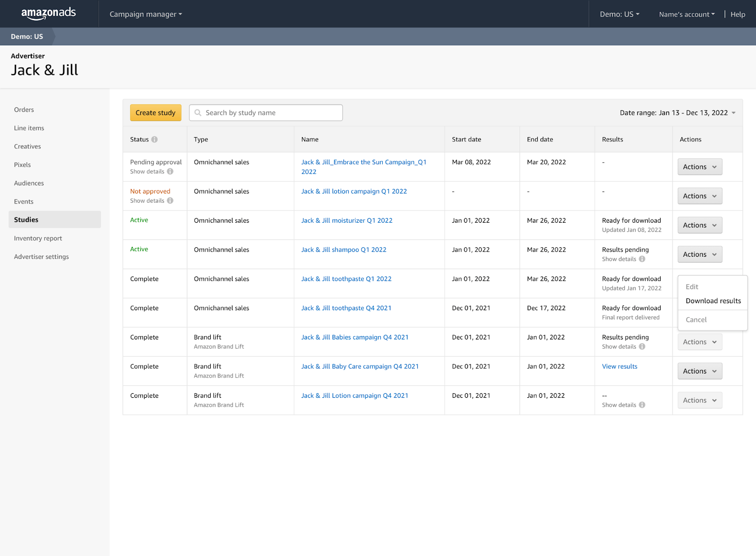Click the search magnifier icon
The height and width of the screenshot is (556, 756).
click(x=198, y=113)
